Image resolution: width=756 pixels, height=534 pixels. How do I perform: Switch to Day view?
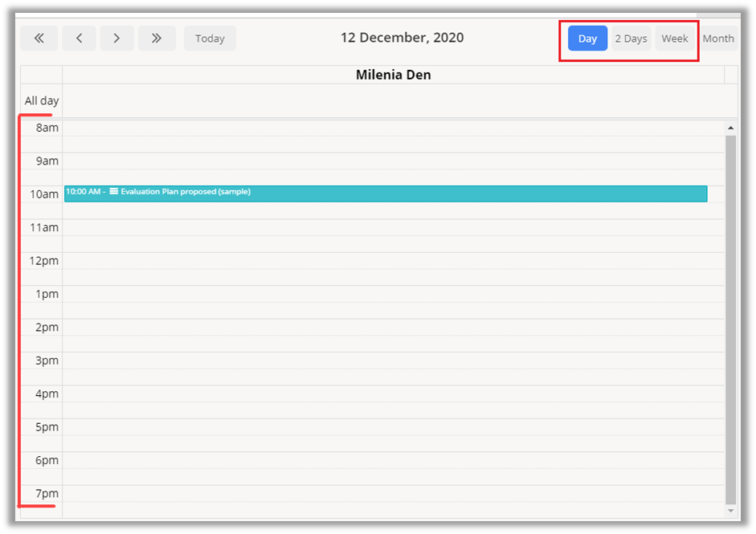[587, 39]
